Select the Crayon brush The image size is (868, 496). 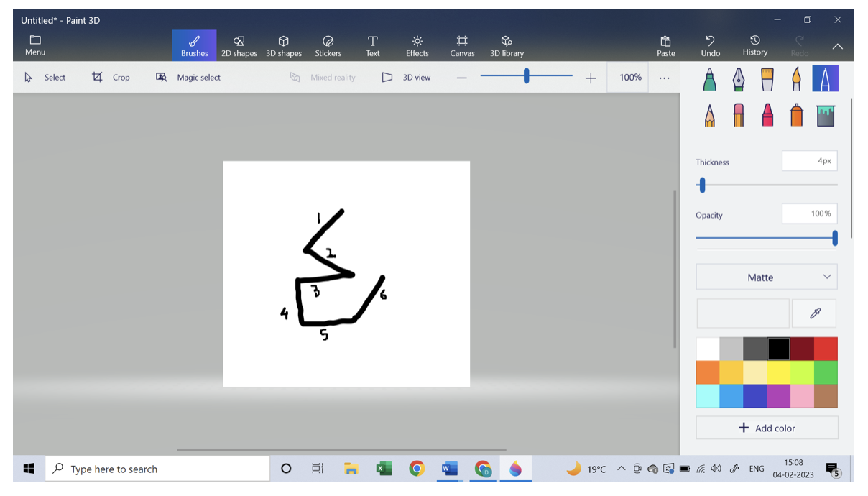(767, 115)
